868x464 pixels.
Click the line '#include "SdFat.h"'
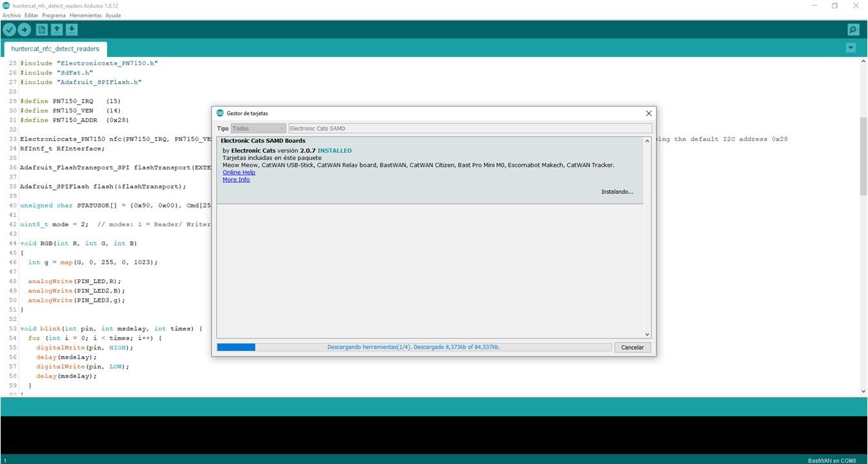(x=56, y=73)
